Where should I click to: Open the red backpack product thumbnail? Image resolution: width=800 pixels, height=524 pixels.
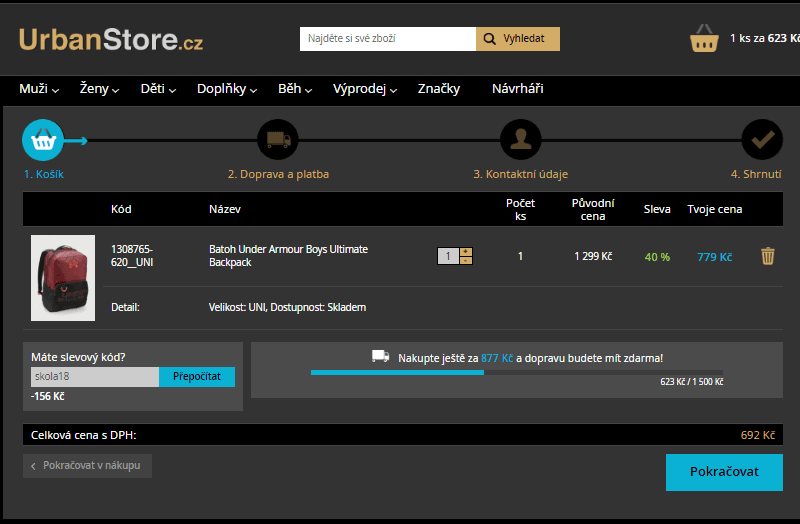pos(63,278)
